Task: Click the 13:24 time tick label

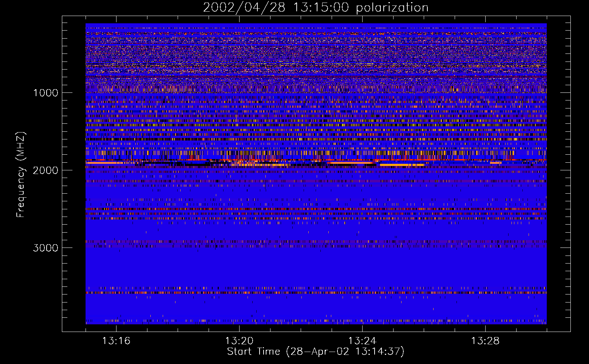Action: 362,341
